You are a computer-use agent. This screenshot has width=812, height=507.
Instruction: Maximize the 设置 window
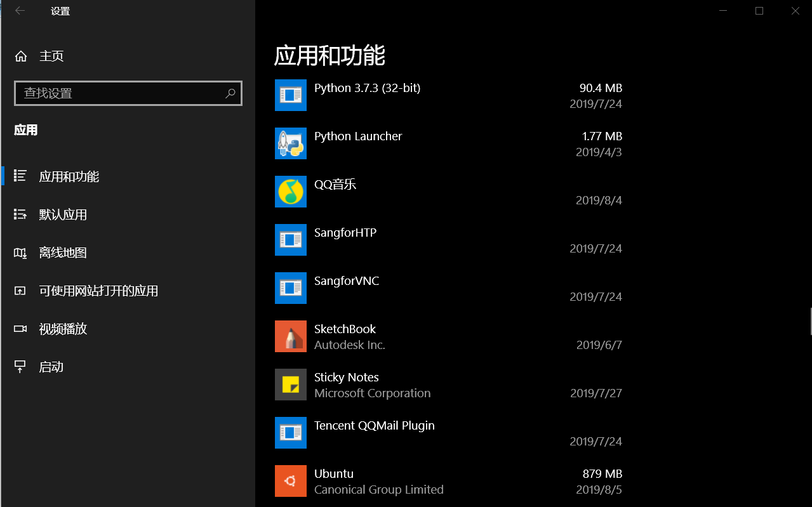coord(759,11)
